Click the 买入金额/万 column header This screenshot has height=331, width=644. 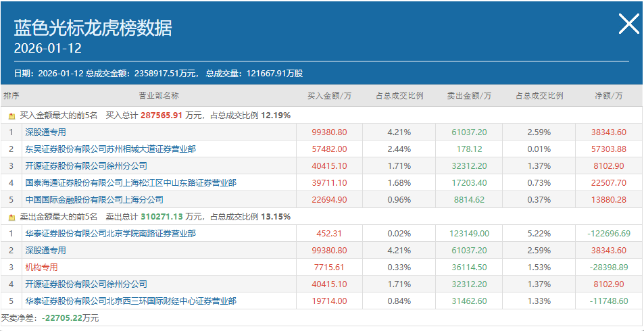click(x=329, y=96)
